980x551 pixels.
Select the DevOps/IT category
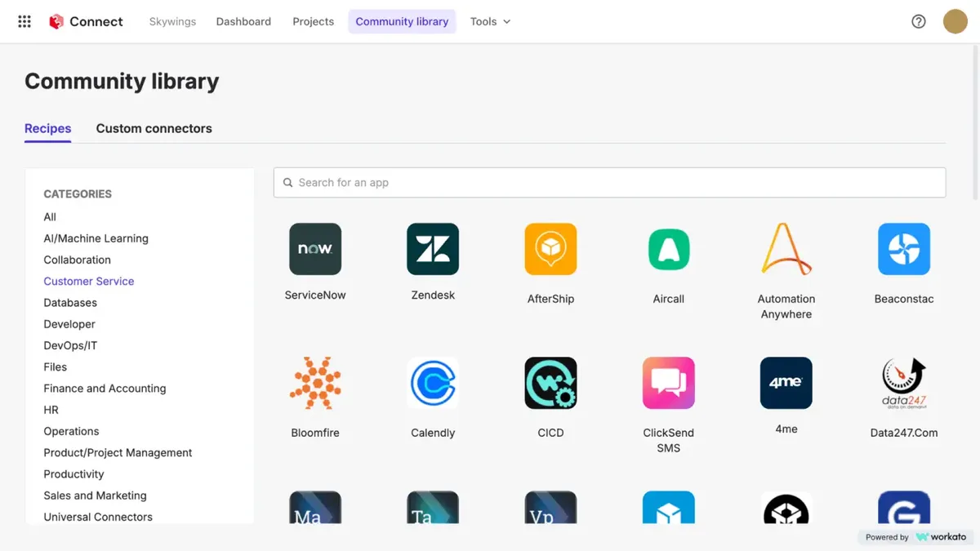(x=70, y=345)
